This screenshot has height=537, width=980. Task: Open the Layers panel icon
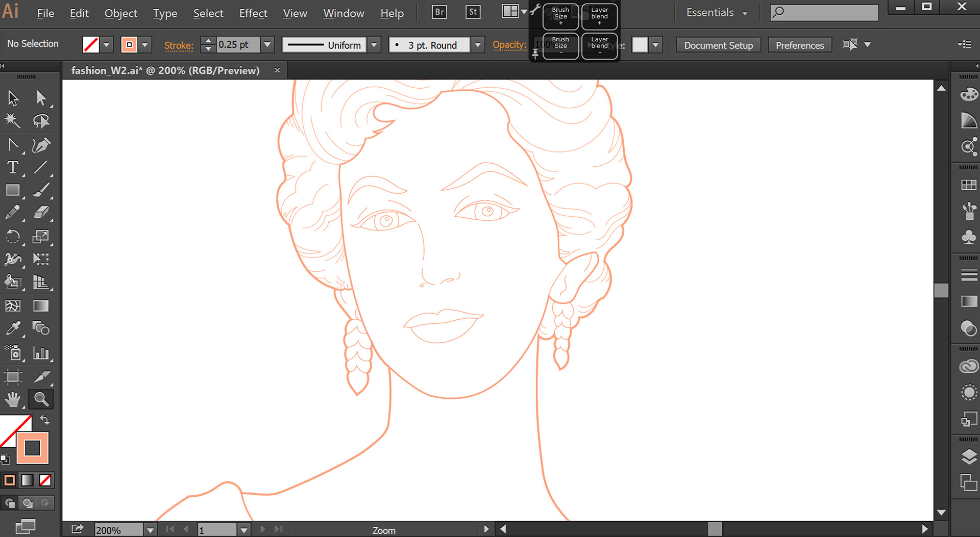tap(969, 456)
